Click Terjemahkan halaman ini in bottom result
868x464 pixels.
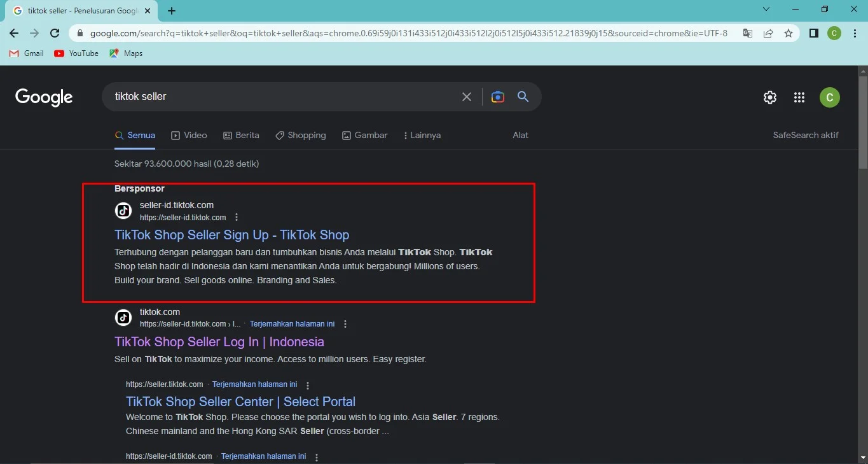263,456
